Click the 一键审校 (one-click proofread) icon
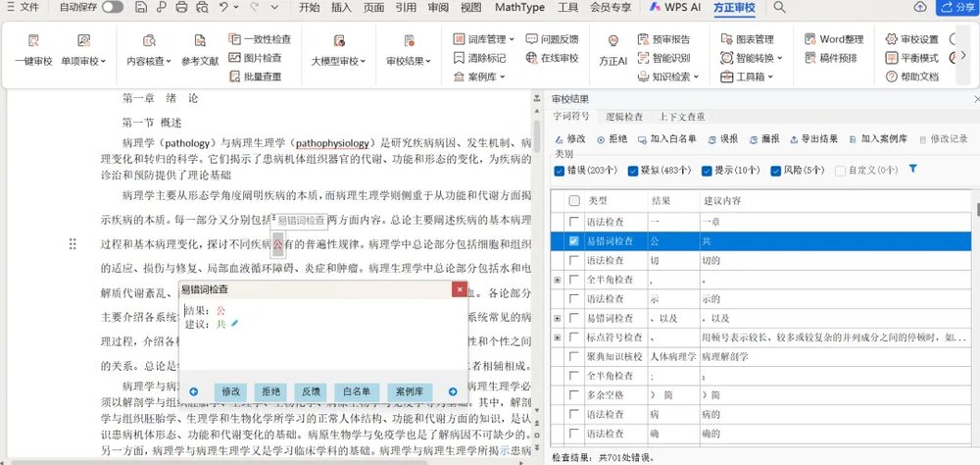Viewport: 980px width, 465px height. 33,41
